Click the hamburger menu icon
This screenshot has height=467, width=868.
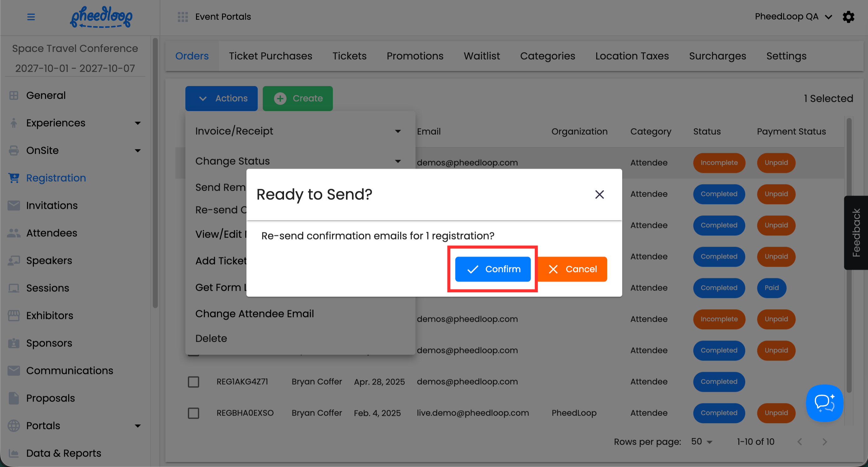31,17
